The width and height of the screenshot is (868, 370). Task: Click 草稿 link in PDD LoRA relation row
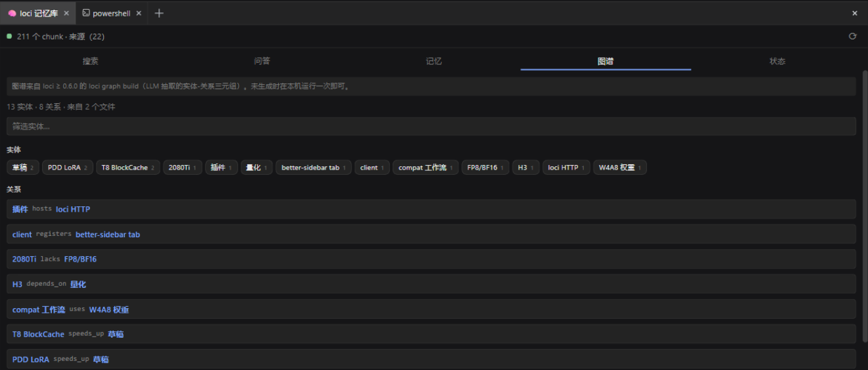(x=101, y=359)
